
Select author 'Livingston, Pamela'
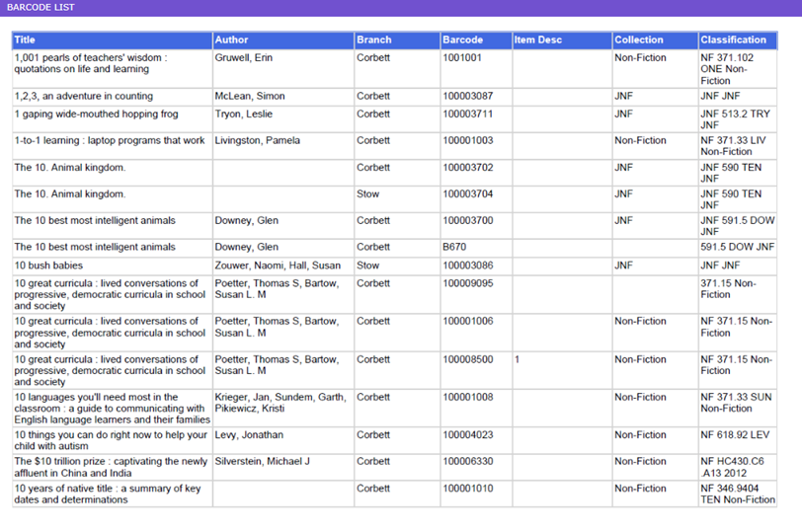coord(257,140)
